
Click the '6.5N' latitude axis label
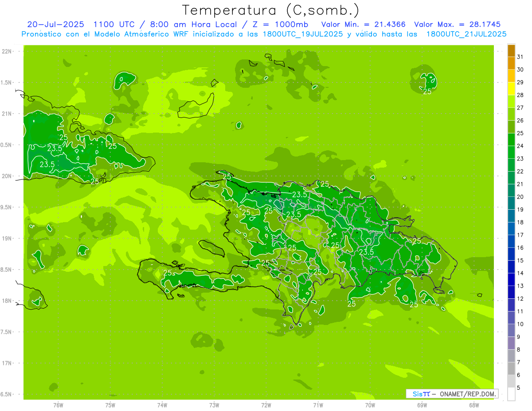[x=7, y=395]
